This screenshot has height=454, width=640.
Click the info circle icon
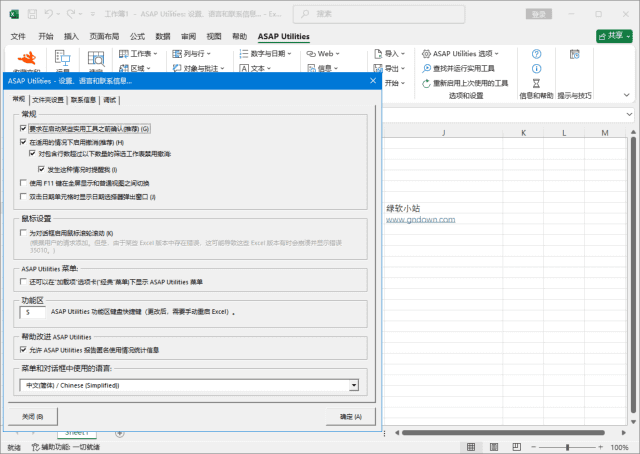[536, 68]
